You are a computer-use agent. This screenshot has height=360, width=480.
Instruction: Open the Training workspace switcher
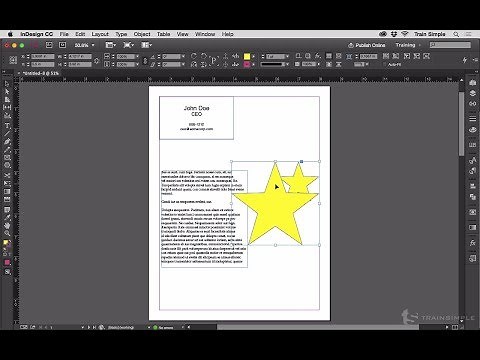(x=408, y=45)
